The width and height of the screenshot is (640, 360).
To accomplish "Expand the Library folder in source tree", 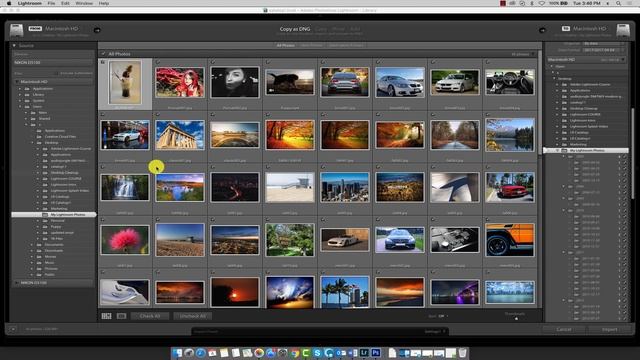I will [x=20, y=95].
